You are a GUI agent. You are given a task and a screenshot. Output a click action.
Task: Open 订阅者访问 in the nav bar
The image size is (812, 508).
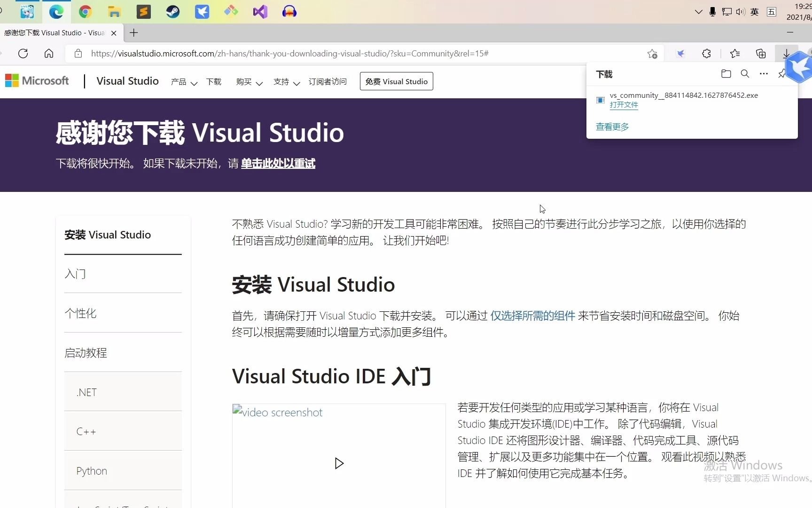tap(328, 82)
